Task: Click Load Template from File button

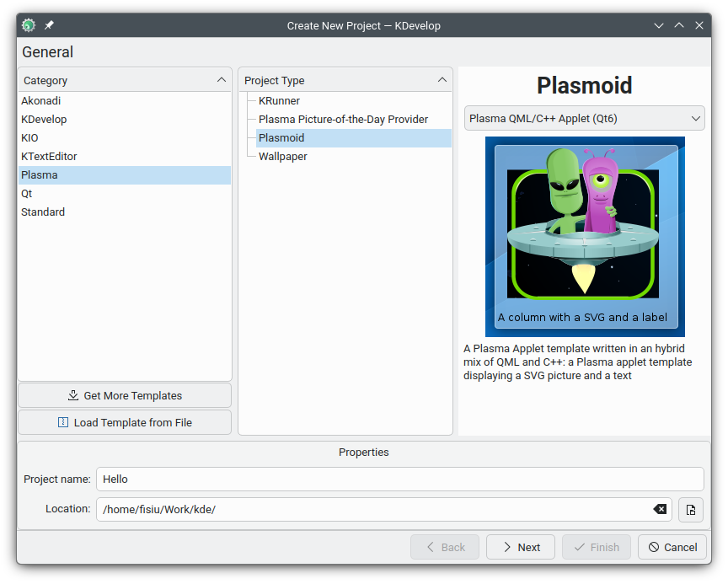Action: point(125,422)
